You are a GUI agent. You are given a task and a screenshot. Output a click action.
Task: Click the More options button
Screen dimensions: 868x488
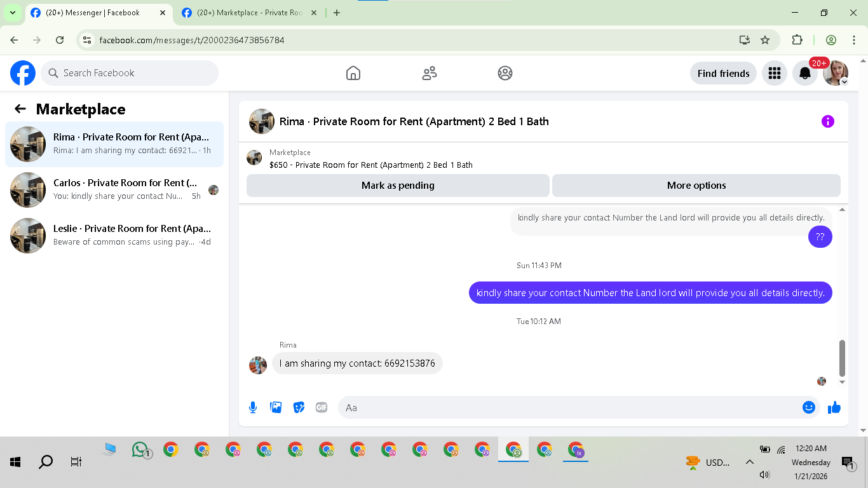pos(696,186)
